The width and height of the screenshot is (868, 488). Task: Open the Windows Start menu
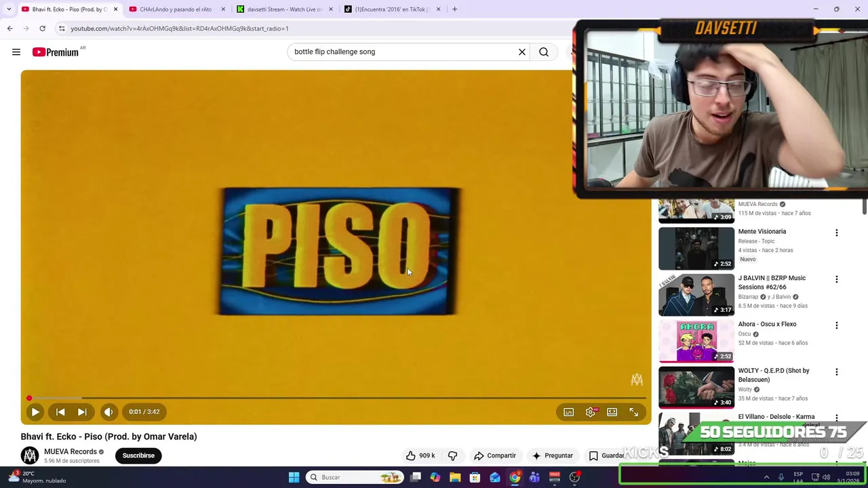click(294, 477)
